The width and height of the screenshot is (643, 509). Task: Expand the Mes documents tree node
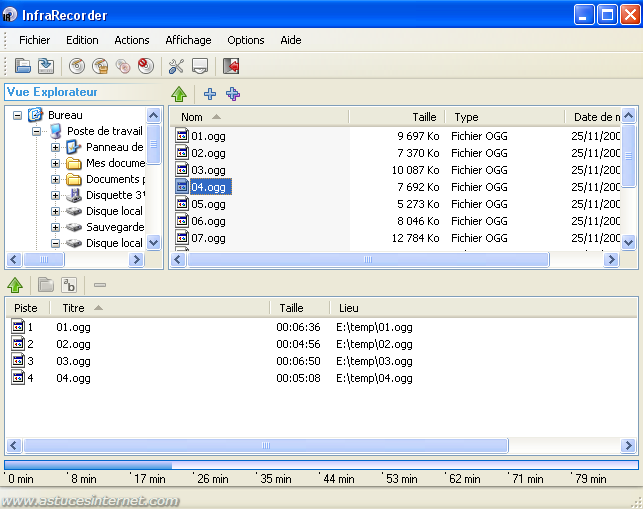point(55,163)
